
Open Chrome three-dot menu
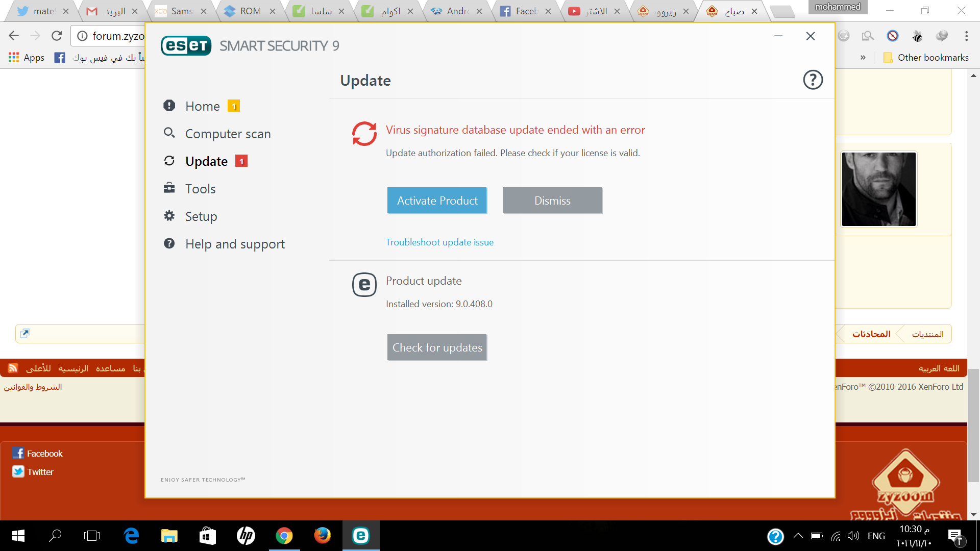pos(966,36)
